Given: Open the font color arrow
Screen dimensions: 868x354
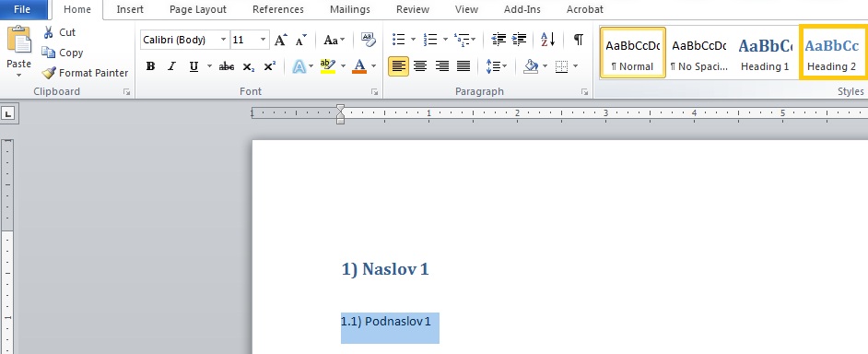Looking at the screenshot, I should 374,66.
